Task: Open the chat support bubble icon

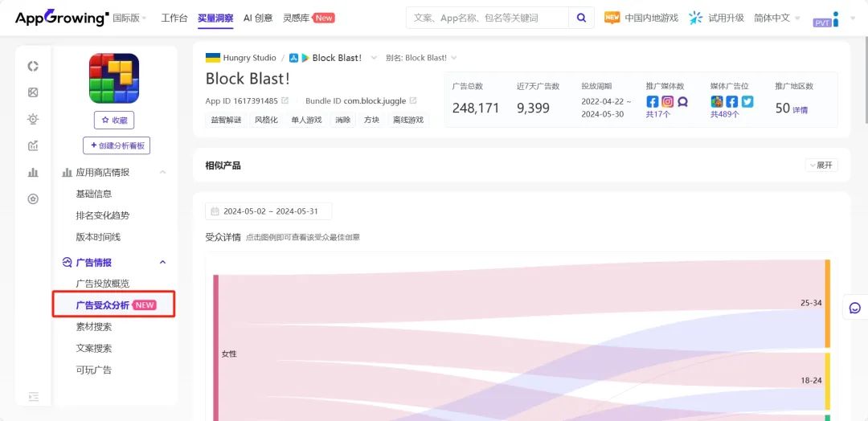Action: 855,308
